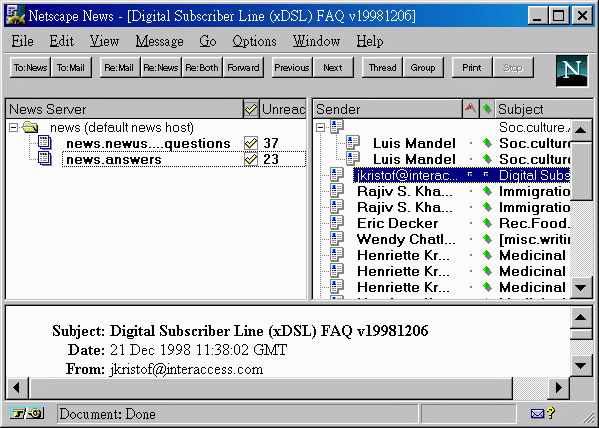Screen dimensions: 599x428
Task: Toggle unread diamond on first Luis Mandel message
Action: (487, 143)
